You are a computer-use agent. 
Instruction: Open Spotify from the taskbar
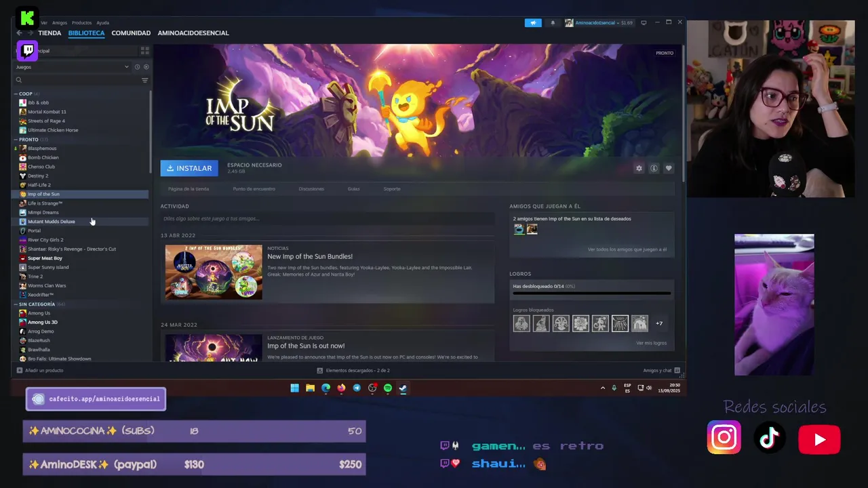[x=388, y=388]
